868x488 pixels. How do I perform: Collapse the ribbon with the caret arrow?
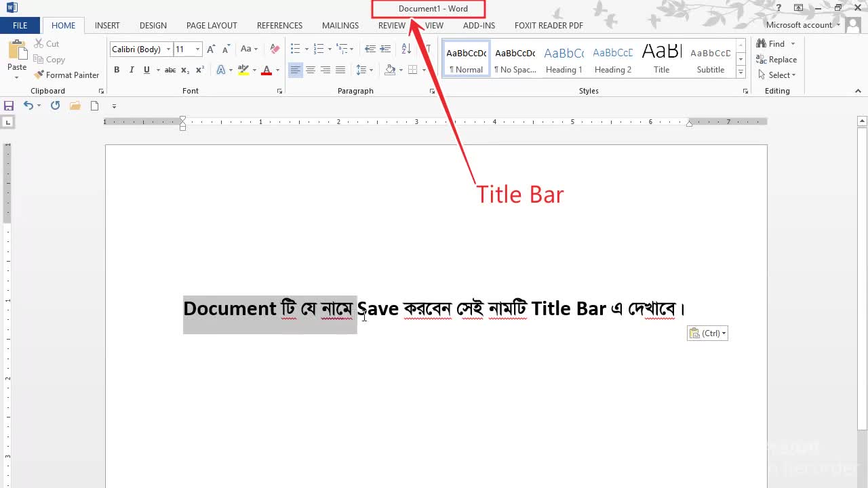858,91
